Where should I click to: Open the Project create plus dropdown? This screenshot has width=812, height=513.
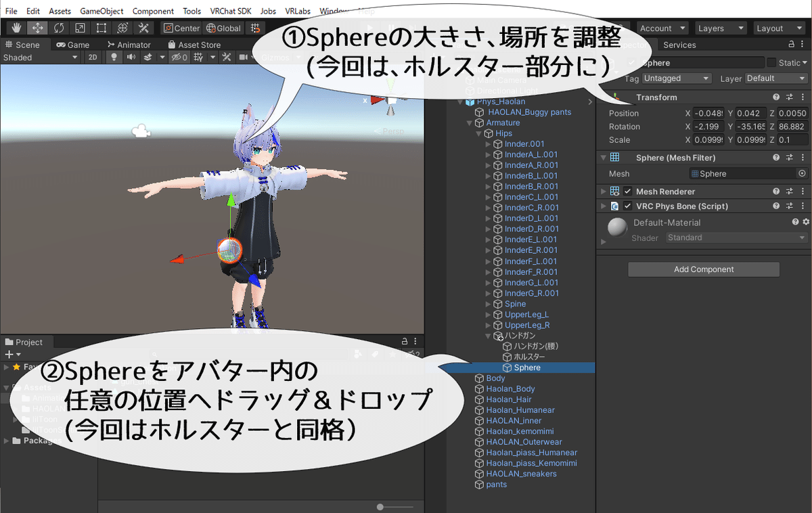(x=12, y=355)
